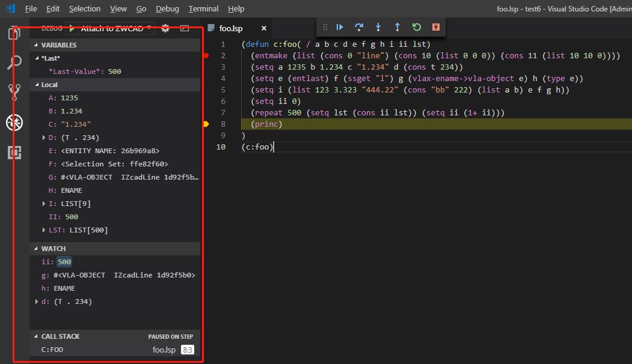Screen dimensions: 632x364
Task: Open the Terminal menu
Action: 203,8
